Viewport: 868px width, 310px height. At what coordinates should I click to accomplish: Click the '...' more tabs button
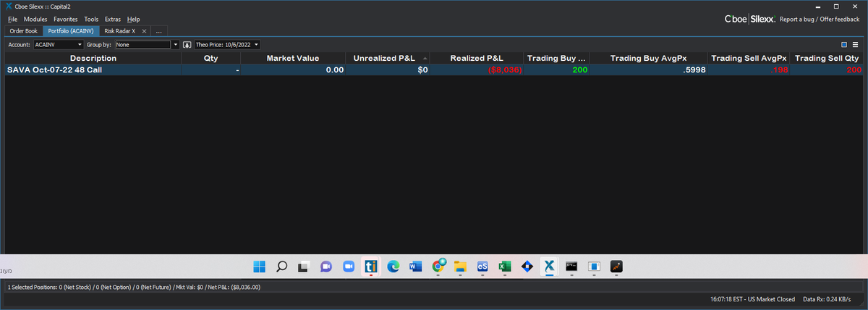pyautogui.click(x=158, y=31)
